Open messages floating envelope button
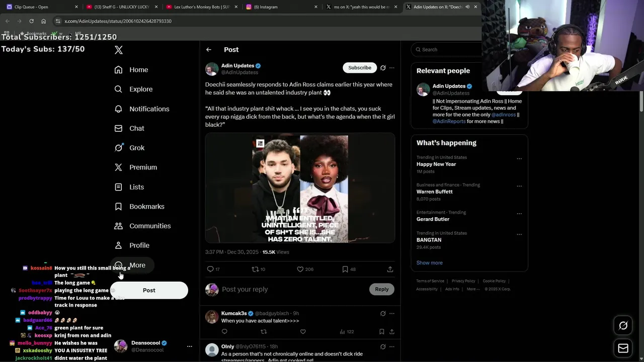644x362 pixels. 623,348
